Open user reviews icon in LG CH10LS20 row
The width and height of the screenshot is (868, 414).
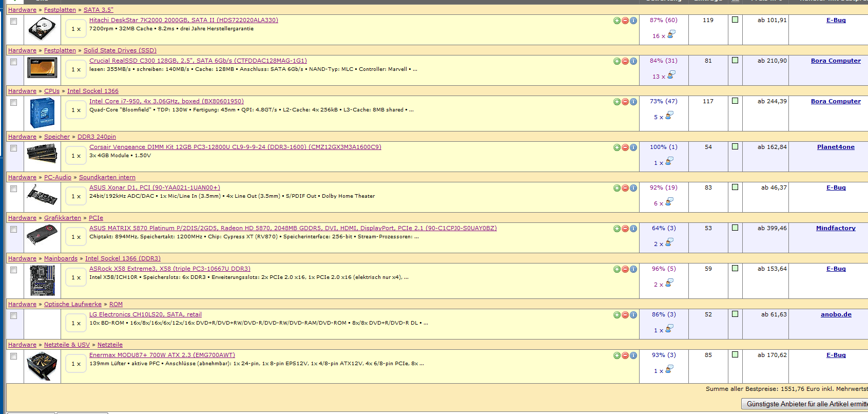pos(669,329)
